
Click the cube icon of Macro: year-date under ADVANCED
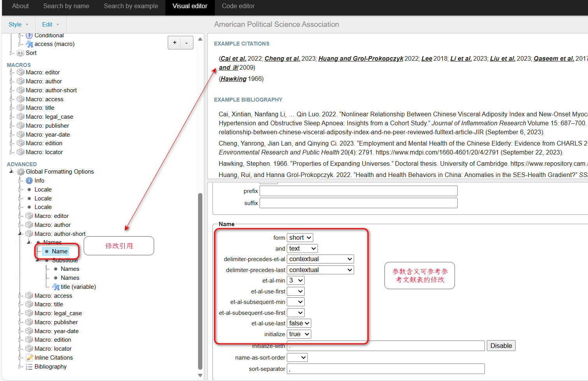tap(29, 331)
